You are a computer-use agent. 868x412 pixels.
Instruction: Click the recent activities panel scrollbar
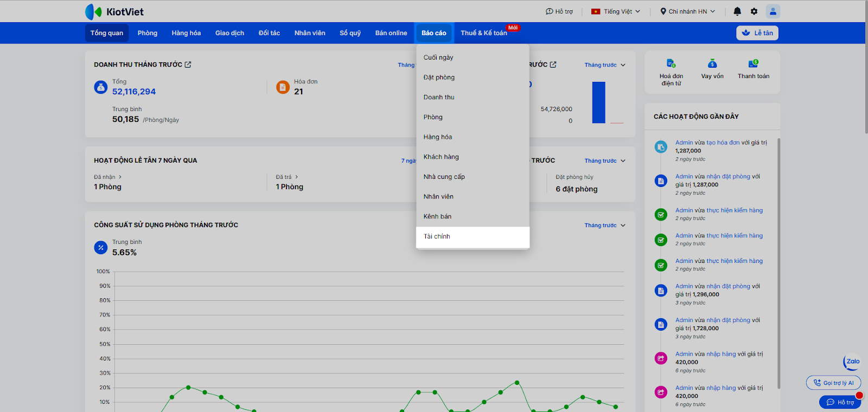778,263
